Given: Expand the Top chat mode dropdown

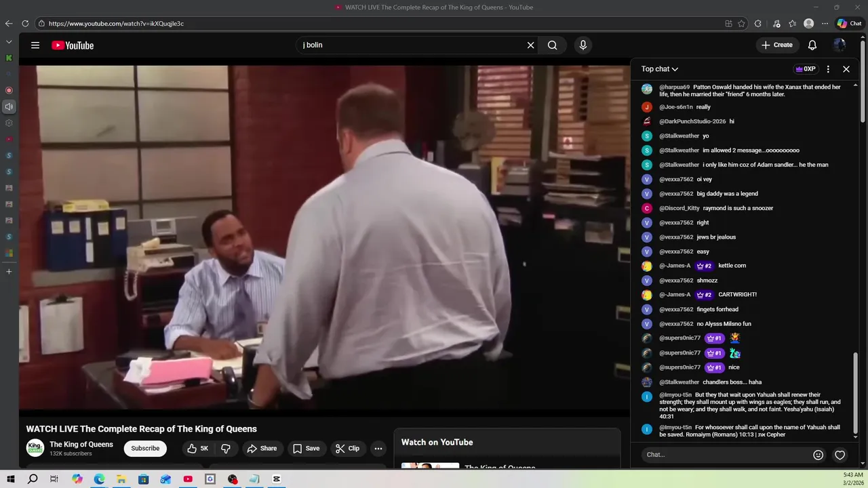Looking at the screenshot, I should 660,69.
